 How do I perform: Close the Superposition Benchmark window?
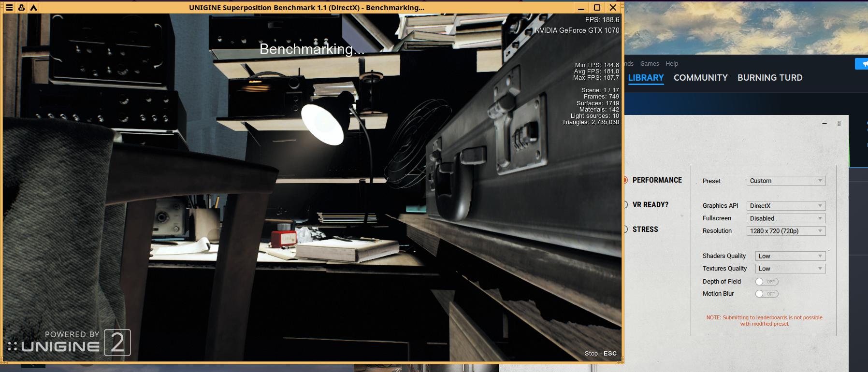(x=613, y=8)
